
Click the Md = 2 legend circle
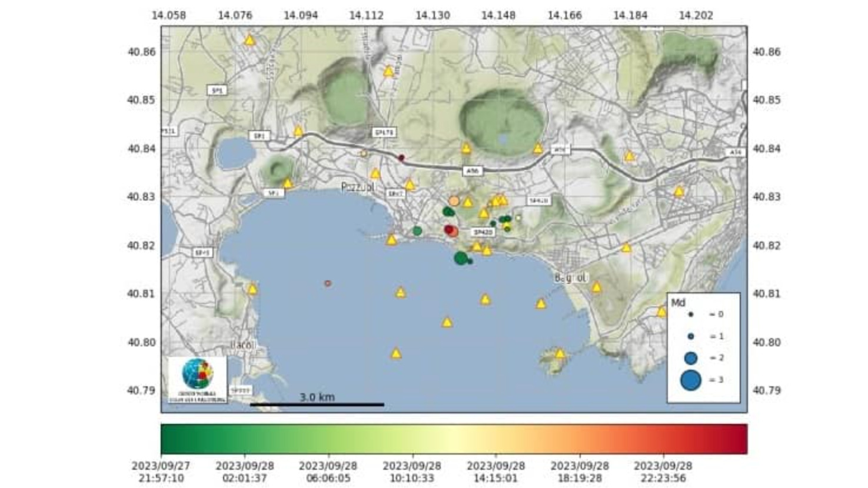[x=690, y=358]
